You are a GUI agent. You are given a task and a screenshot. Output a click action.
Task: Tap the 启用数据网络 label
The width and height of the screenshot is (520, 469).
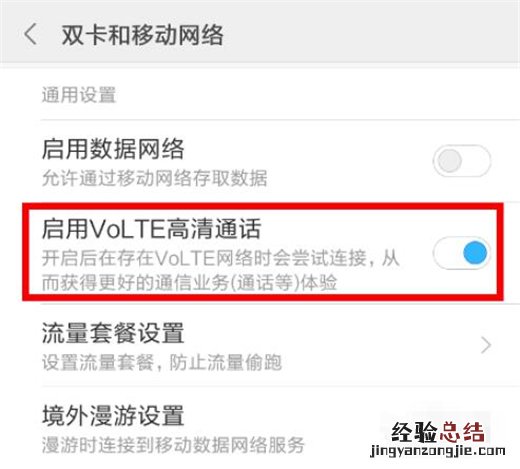[113, 149]
